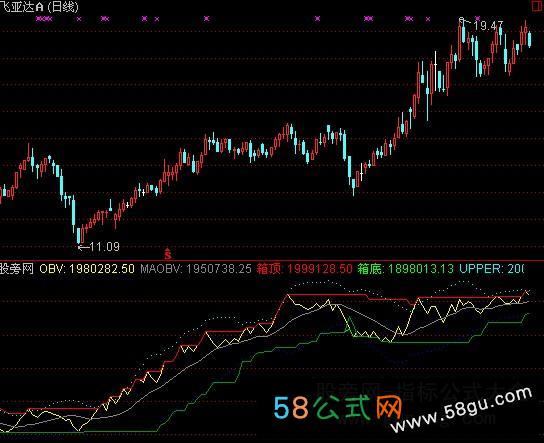Click the 19.47 highest price label
The height and width of the screenshot is (443, 544).
click(x=488, y=25)
